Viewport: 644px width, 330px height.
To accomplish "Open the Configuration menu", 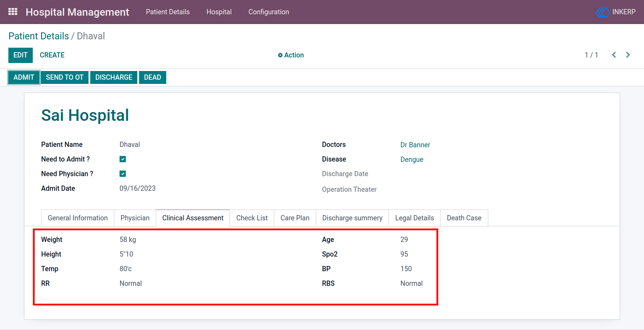I will point(269,12).
